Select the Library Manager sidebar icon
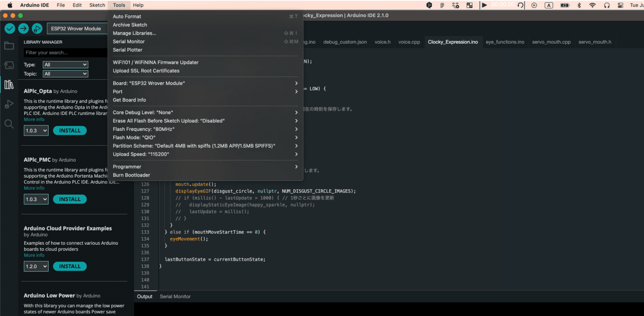Viewport: 644px width, 316px height. tap(9, 84)
